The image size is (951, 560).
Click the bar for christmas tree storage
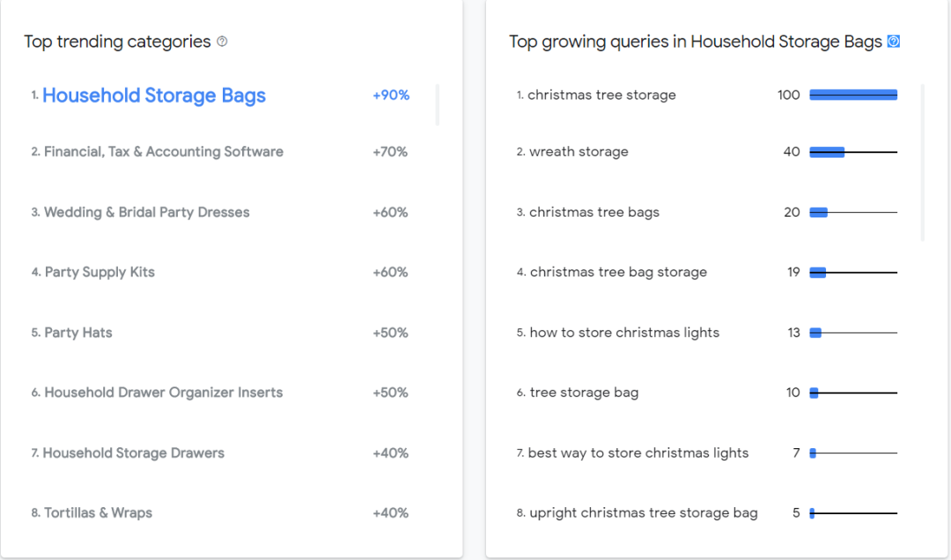(x=853, y=95)
